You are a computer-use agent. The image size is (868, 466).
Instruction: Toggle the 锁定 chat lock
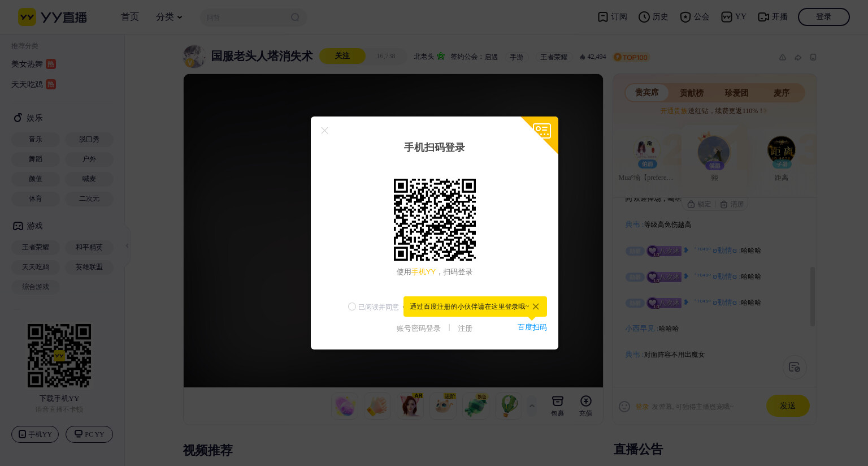pos(700,204)
